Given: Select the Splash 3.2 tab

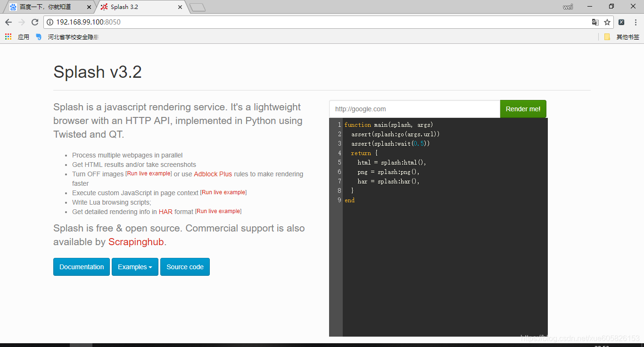Looking at the screenshot, I should pos(141,7).
